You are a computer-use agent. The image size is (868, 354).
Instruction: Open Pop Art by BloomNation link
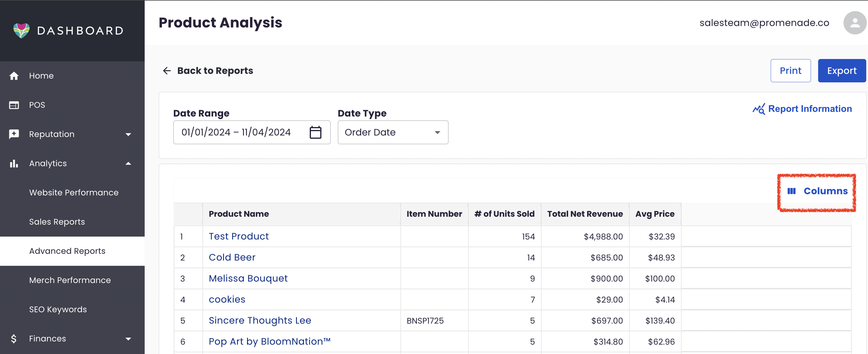269,341
